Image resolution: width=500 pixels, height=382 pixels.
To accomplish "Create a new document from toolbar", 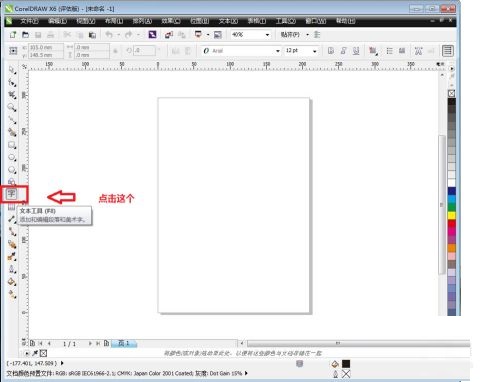I will pyautogui.click(x=13, y=35).
